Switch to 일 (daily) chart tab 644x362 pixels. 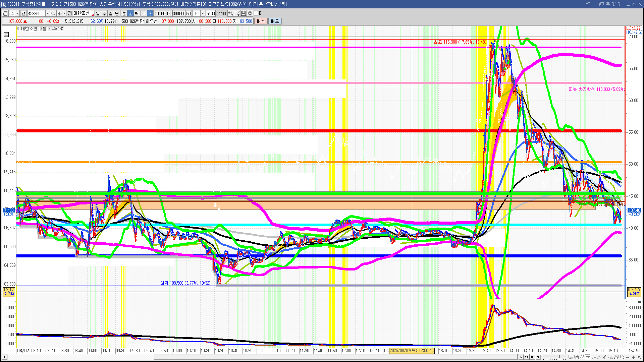98,13
